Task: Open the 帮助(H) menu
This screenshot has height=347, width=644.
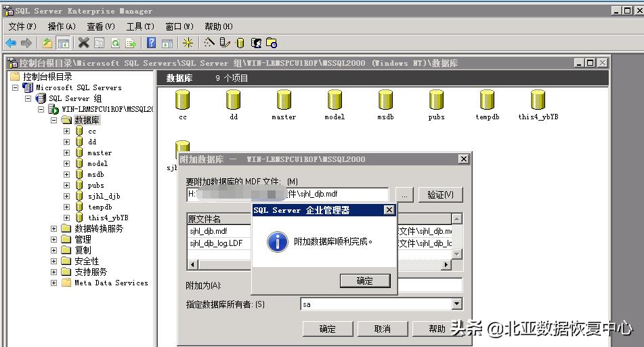Action: tap(219, 26)
